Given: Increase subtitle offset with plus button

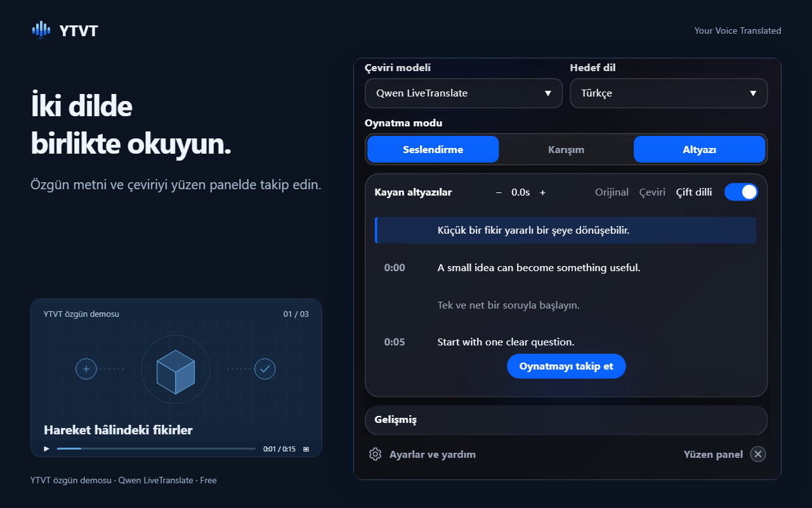Looking at the screenshot, I should (542, 192).
